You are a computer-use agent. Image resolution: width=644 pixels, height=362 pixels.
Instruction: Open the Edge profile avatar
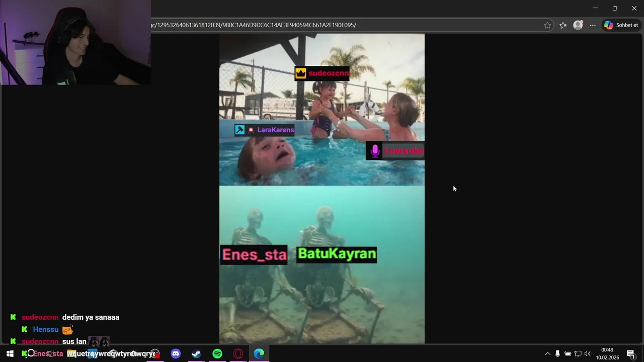click(578, 25)
